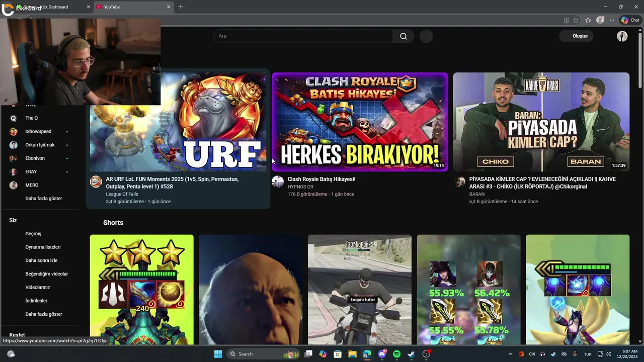Image resolution: width=644 pixels, height=362 pixels.
Task: Open the MERO subscription avatar
Action: pyautogui.click(x=14, y=185)
